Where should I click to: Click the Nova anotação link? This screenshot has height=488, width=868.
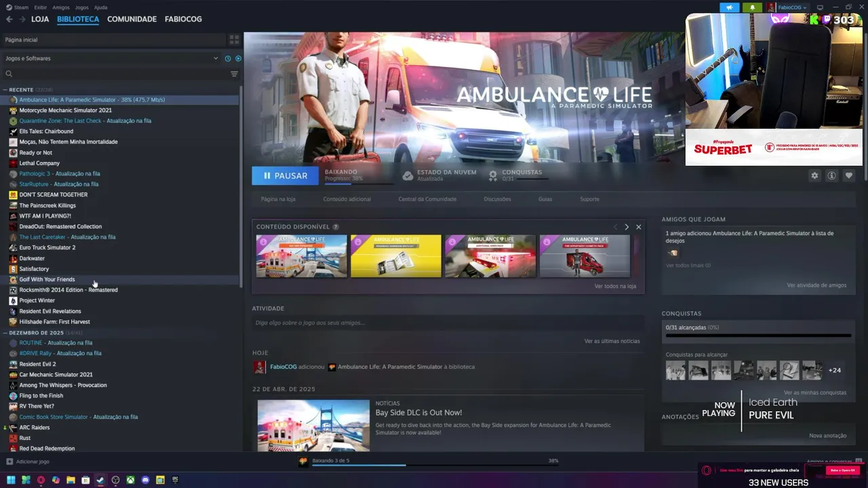tap(827, 436)
